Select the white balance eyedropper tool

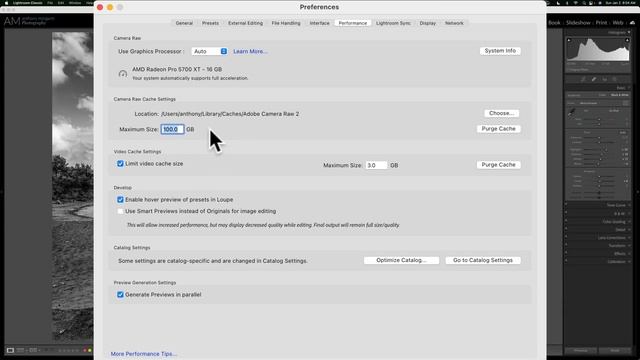pos(571,112)
